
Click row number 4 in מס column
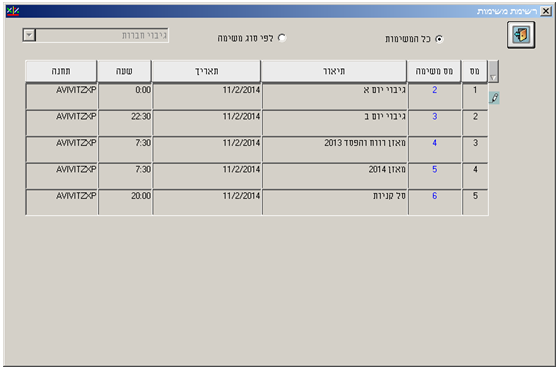click(x=475, y=176)
